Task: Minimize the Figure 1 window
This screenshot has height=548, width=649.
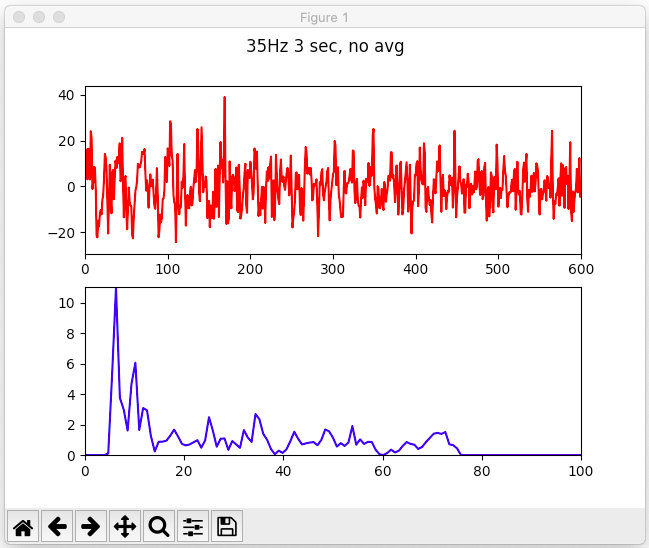Action: [39, 17]
